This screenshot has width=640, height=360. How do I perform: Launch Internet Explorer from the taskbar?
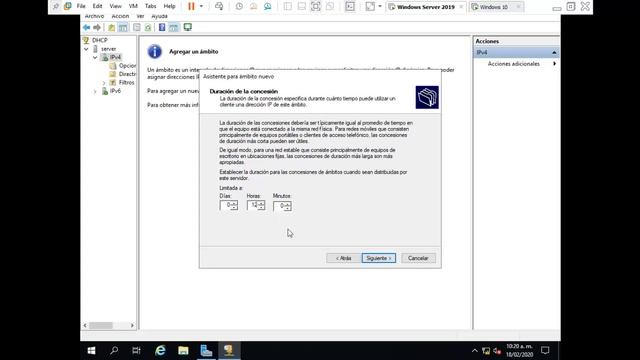point(160,351)
